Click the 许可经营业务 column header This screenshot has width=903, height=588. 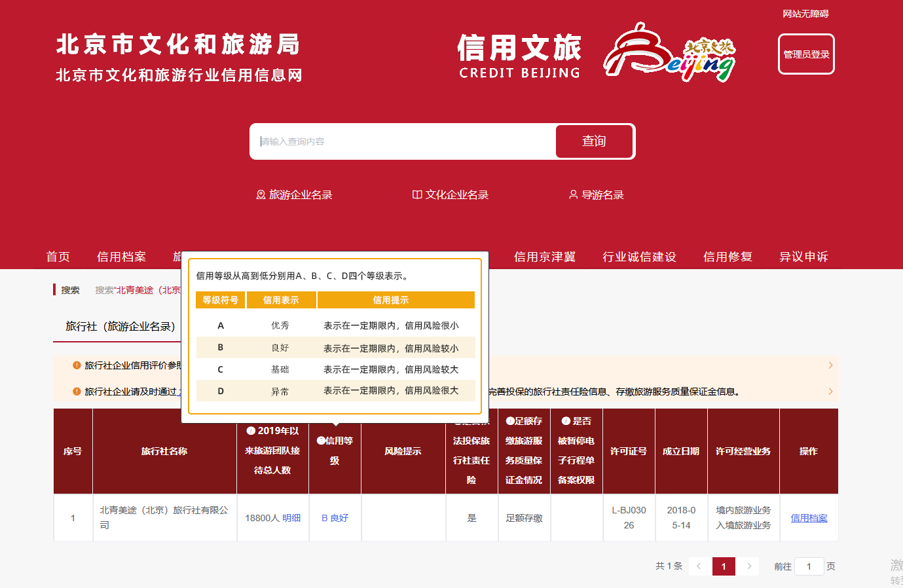tap(743, 451)
